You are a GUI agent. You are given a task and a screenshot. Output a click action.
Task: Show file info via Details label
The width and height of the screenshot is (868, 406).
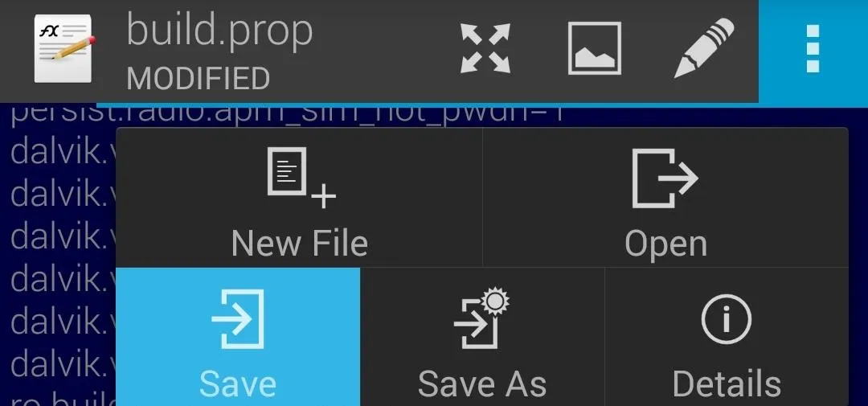[727, 384]
